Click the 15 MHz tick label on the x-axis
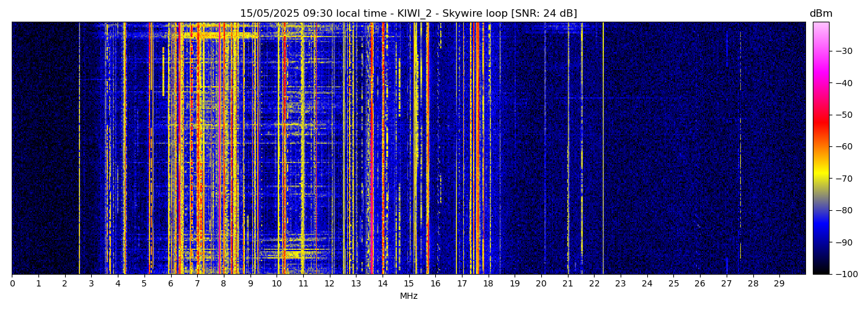 pyautogui.click(x=409, y=284)
